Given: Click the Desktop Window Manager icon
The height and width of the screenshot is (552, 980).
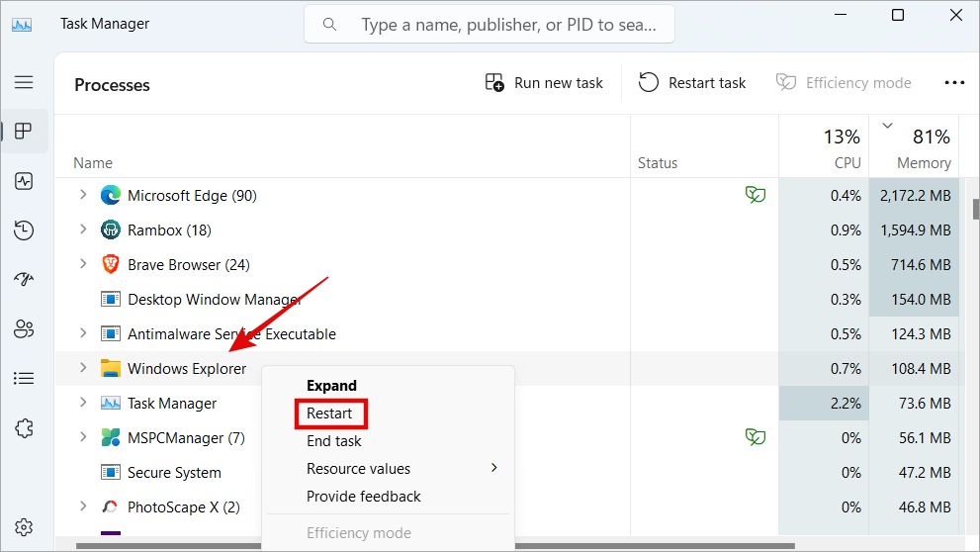Looking at the screenshot, I should pos(111,300).
